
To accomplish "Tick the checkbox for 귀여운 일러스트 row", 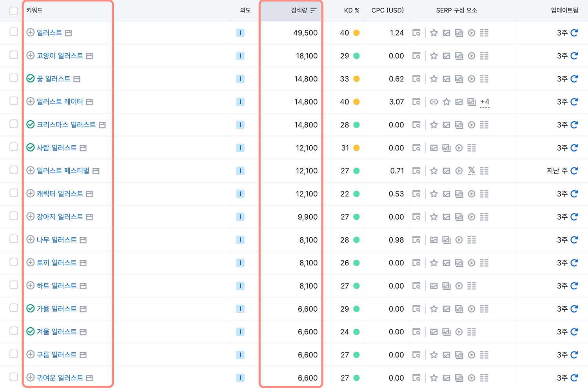I will (x=14, y=377).
